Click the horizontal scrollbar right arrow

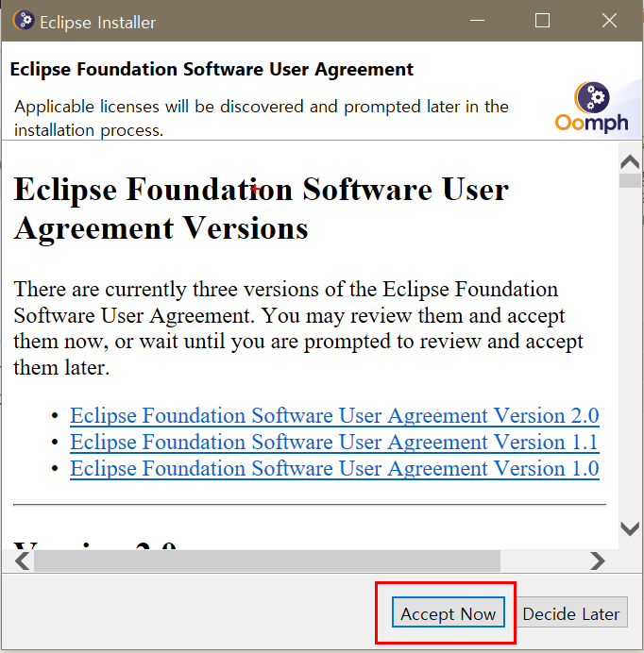(598, 561)
